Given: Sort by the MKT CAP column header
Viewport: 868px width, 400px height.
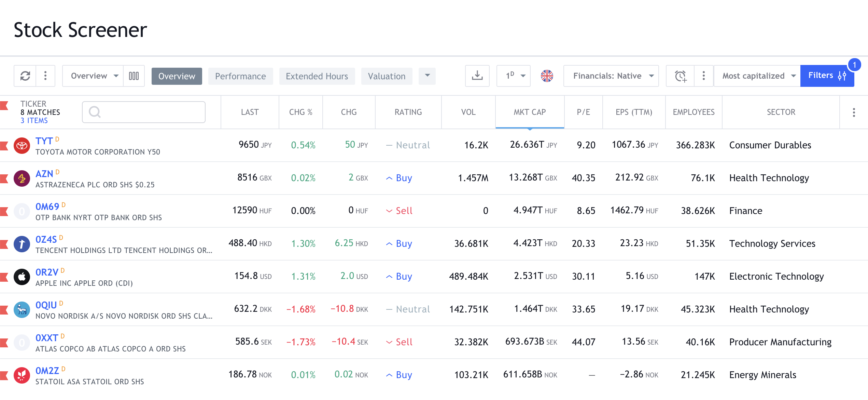Looking at the screenshot, I should 530,112.
